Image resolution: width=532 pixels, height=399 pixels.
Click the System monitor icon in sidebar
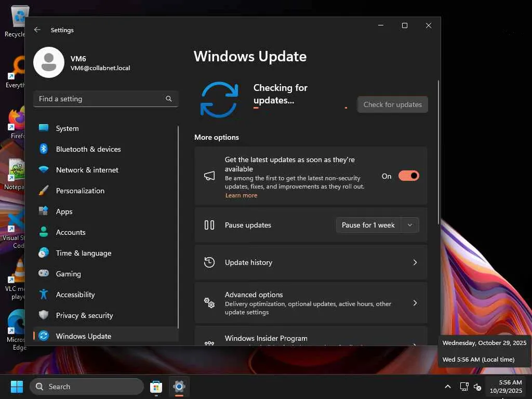[44, 128]
